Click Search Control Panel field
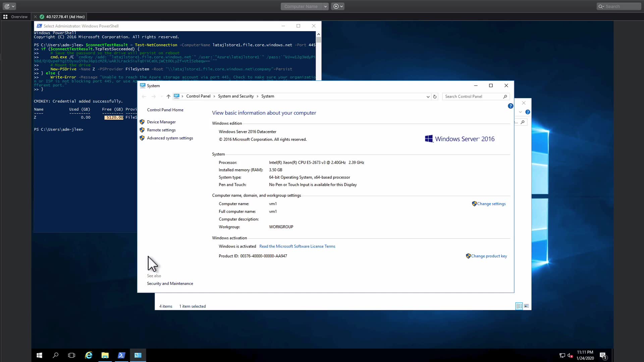 click(x=473, y=97)
